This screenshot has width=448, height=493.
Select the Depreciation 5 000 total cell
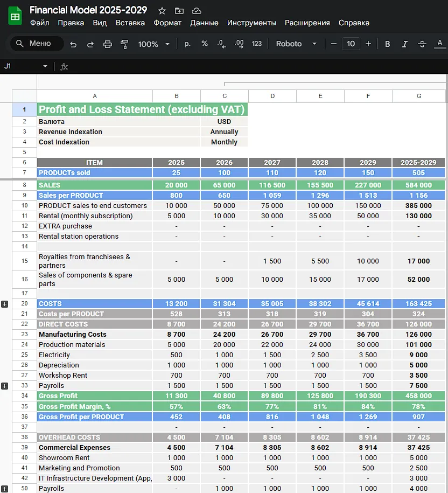(x=418, y=365)
